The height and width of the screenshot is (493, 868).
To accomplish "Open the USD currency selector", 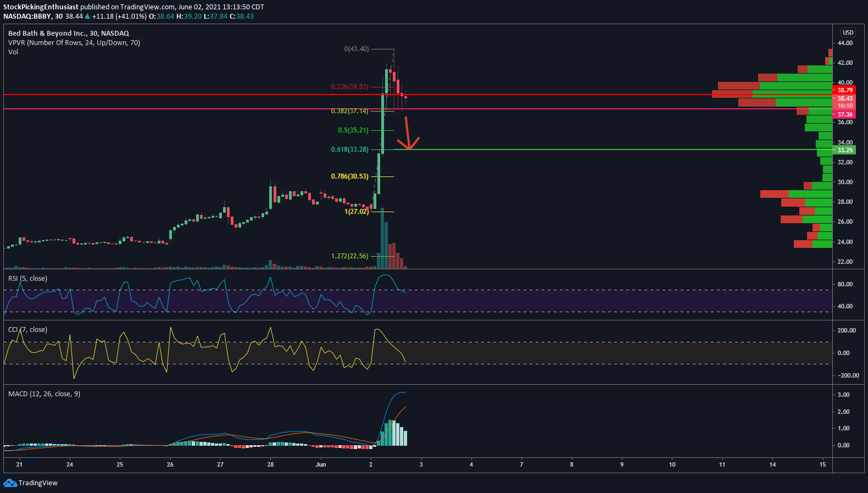I will [x=848, y=32].
